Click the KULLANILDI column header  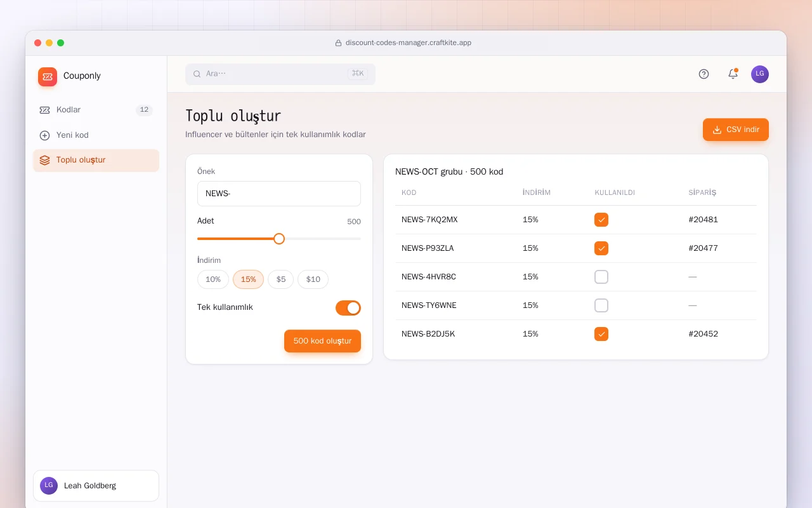[x=615, y=192]
